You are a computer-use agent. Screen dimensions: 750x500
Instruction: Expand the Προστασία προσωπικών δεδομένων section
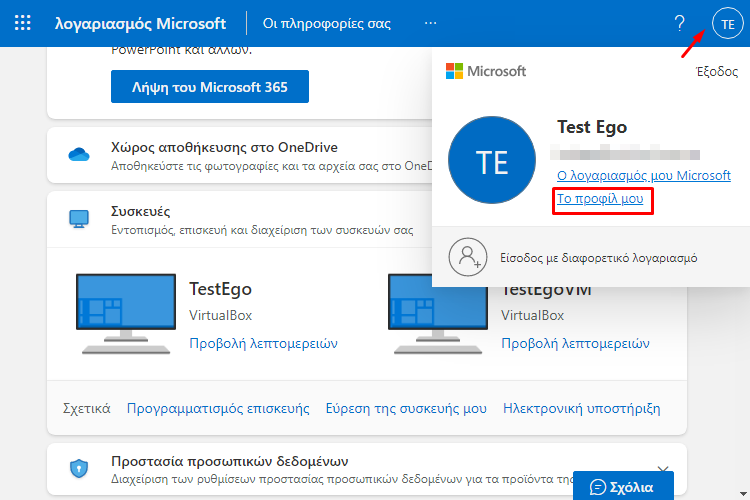[x=662, y=469]
